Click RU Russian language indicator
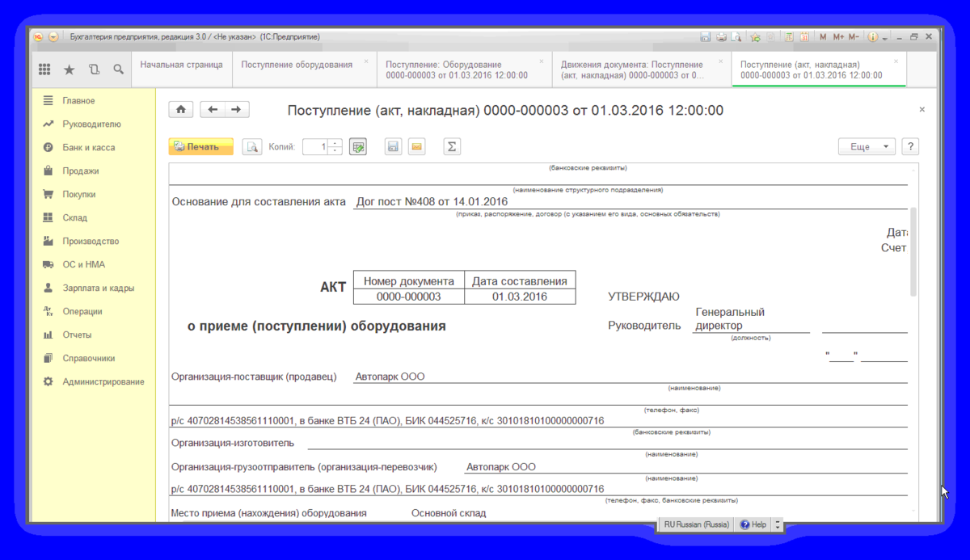Viewport: 970px width, 560px height. [x=696, y=524]
